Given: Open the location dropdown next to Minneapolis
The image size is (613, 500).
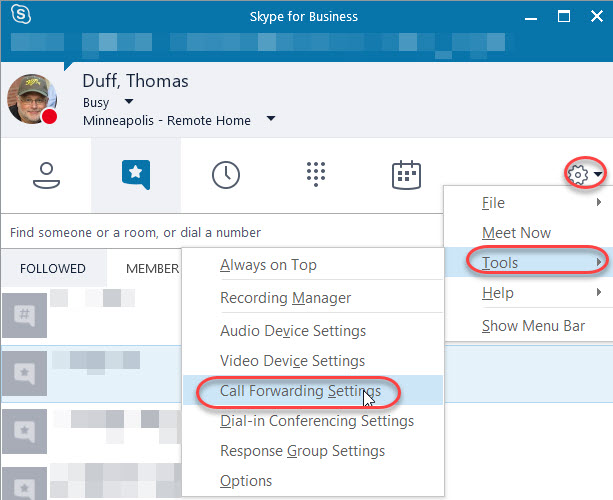Looking at the screenshot, I should (271, 118).
